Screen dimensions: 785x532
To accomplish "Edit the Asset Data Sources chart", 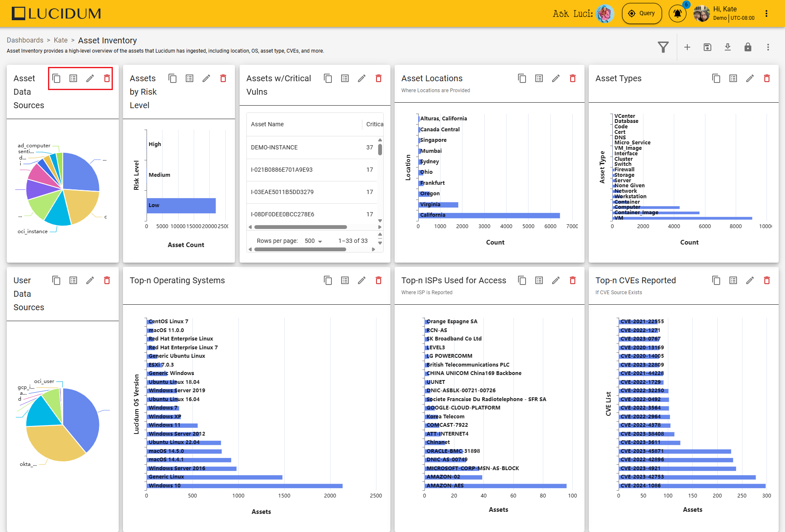I will [90, 78].
